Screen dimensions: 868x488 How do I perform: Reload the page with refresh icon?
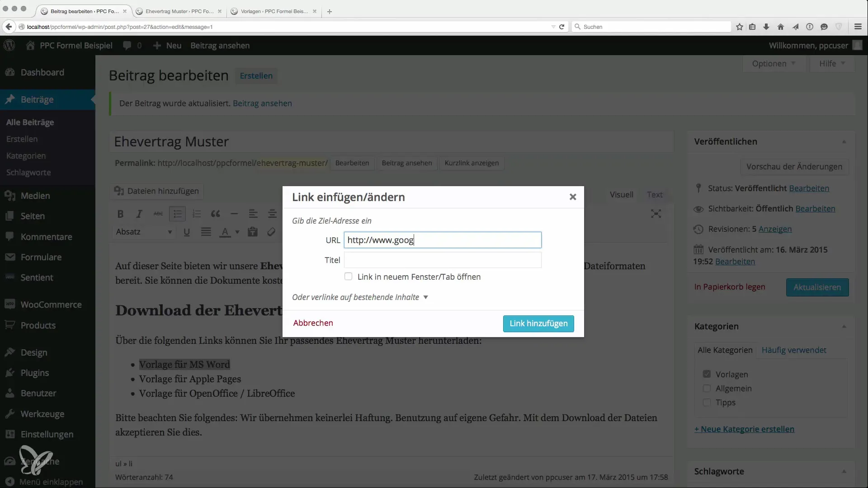[x=561, y=27]
